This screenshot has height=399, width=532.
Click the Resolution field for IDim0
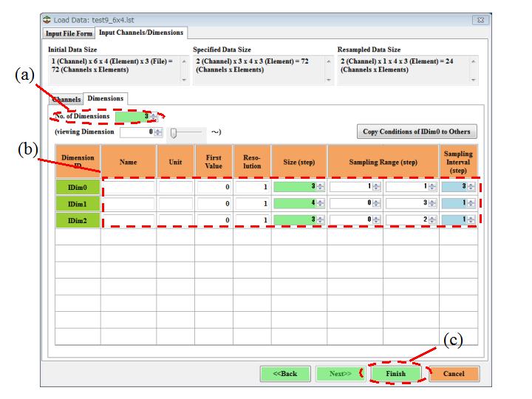(251, 188)
